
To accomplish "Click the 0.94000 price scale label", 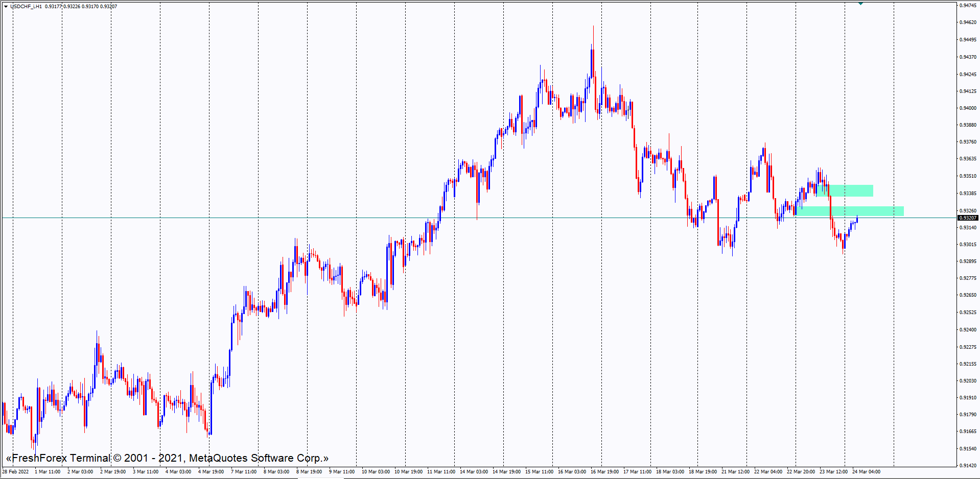I will click(x=968, y=108).
